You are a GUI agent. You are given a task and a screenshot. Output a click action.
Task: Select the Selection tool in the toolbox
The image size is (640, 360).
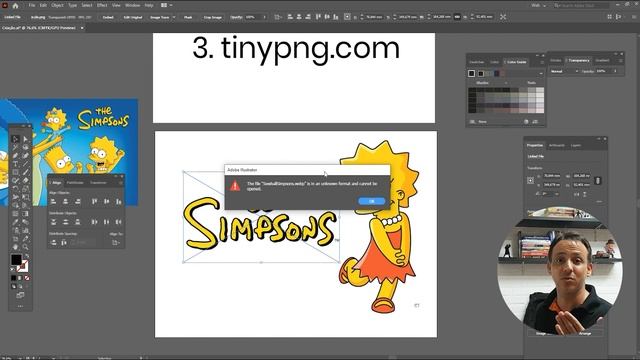[16, 139]
